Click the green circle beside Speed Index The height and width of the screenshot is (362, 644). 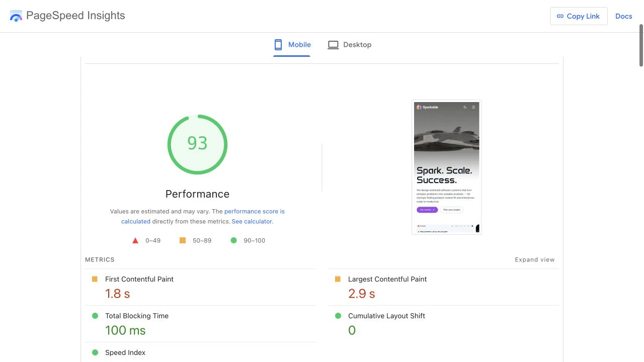pyautogui.click(x=95, y=352)
